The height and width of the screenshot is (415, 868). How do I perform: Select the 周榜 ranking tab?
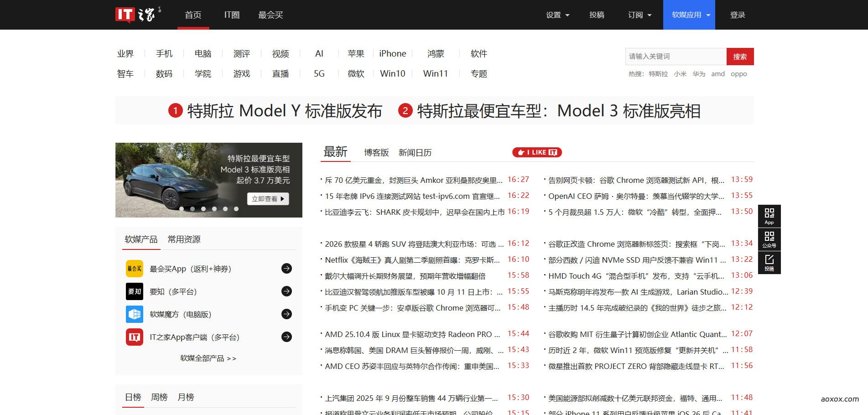click(x=159, y=397)
